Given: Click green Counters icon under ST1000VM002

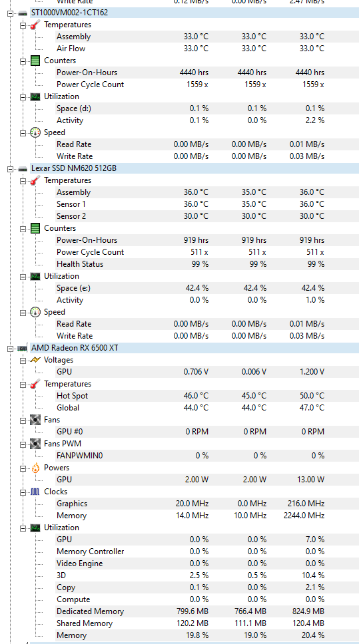Looking at the screenshot, I should tap(35, 61).
